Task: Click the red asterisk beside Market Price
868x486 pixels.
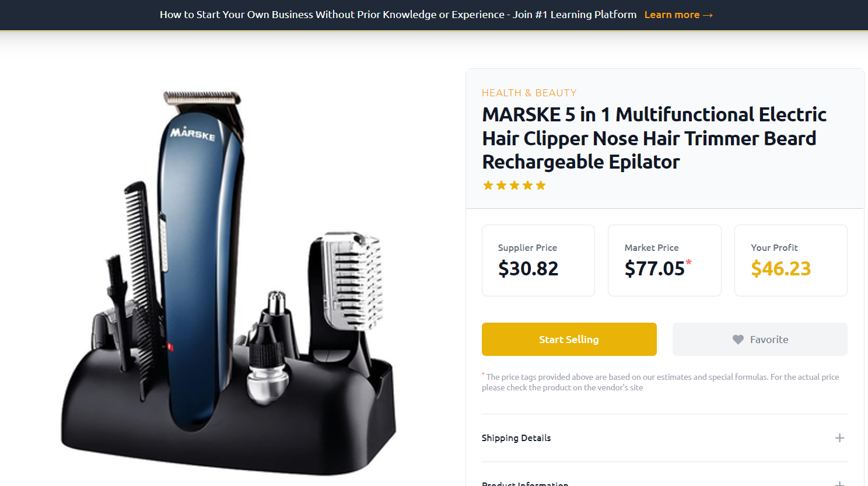Action: [x=689, y=261]
